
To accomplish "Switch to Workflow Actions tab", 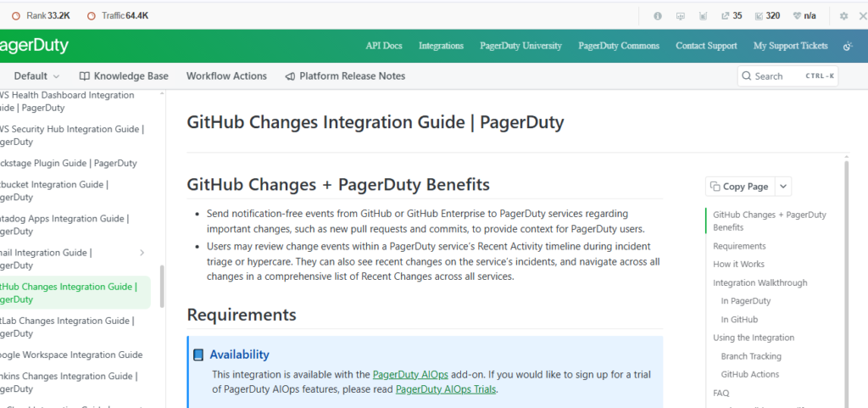I will [x=226, y=75].
